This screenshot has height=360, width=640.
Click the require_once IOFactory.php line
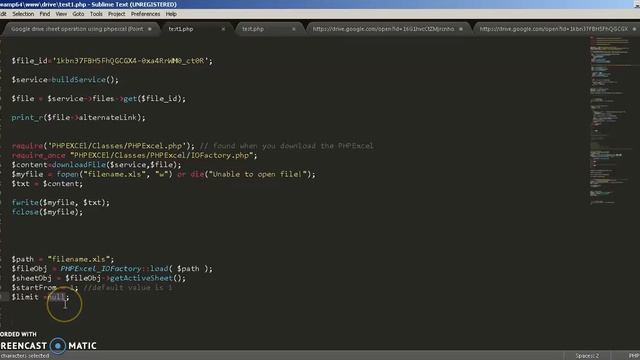[134, 155]
